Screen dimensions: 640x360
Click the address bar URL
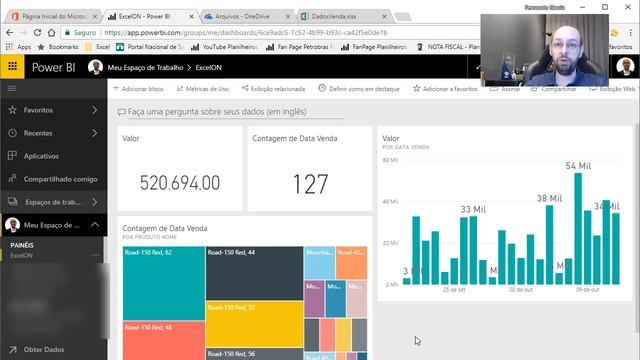point(246,32)
